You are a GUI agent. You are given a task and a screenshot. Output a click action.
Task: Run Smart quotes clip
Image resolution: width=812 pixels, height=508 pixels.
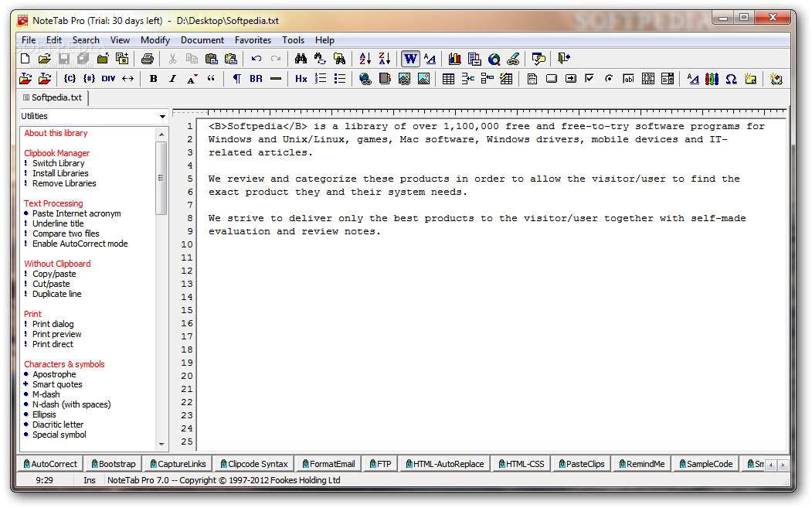point(57,384)
